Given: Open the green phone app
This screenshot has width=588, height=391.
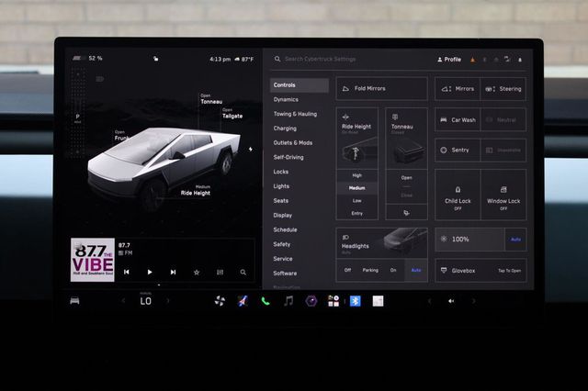Looking at the screenshot, I should tap(266, 301).
